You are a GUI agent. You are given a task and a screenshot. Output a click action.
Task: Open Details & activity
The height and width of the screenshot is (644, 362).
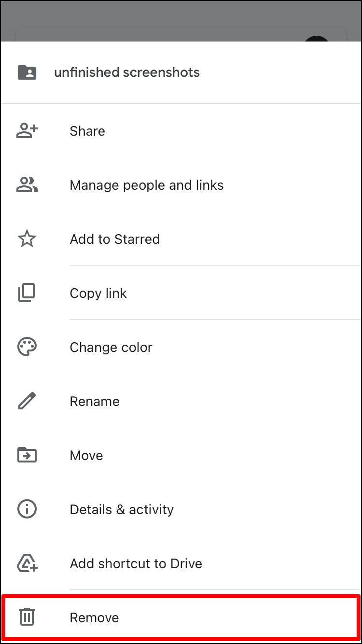pyautogui.click(x=122, y=509)
